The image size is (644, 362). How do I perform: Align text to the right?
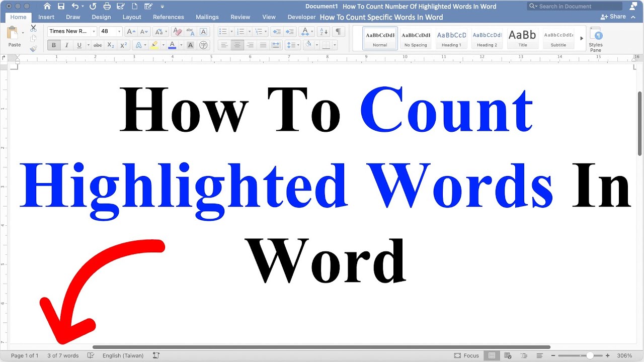(250, 45)
